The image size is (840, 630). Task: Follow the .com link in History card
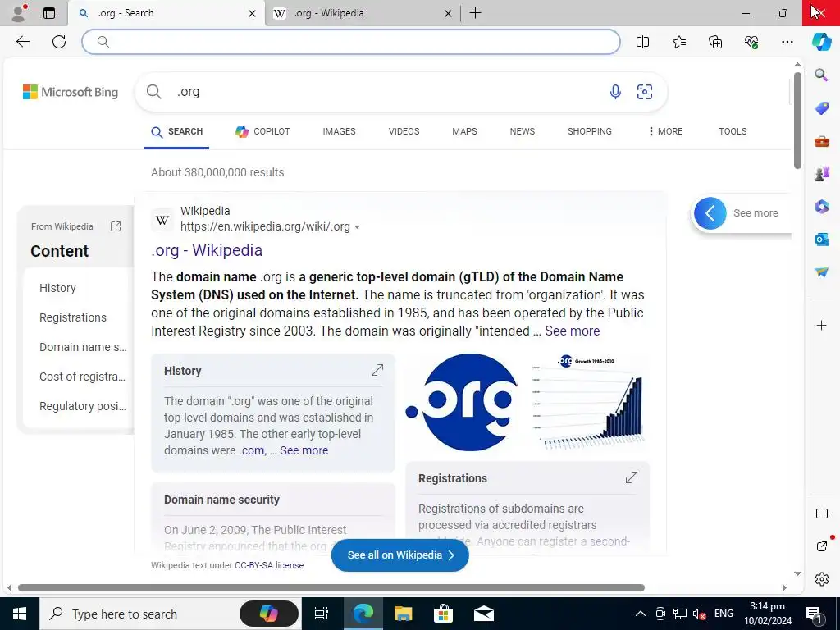[252, 450]
